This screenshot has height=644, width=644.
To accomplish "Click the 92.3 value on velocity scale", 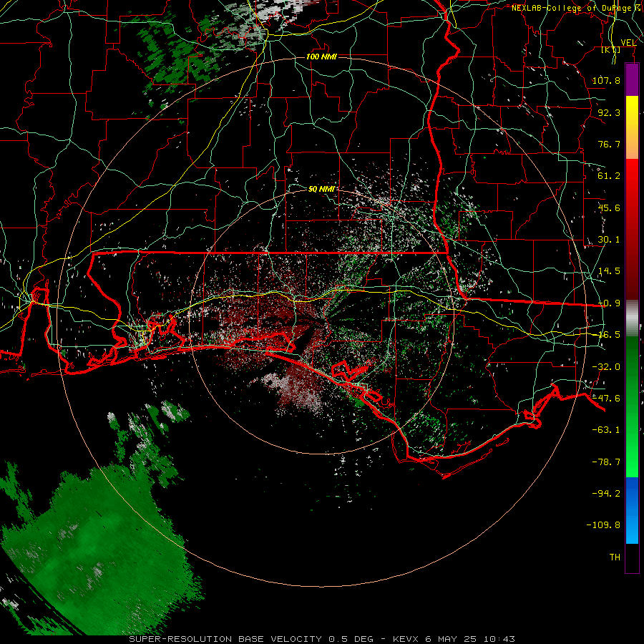I will [609, 112].
